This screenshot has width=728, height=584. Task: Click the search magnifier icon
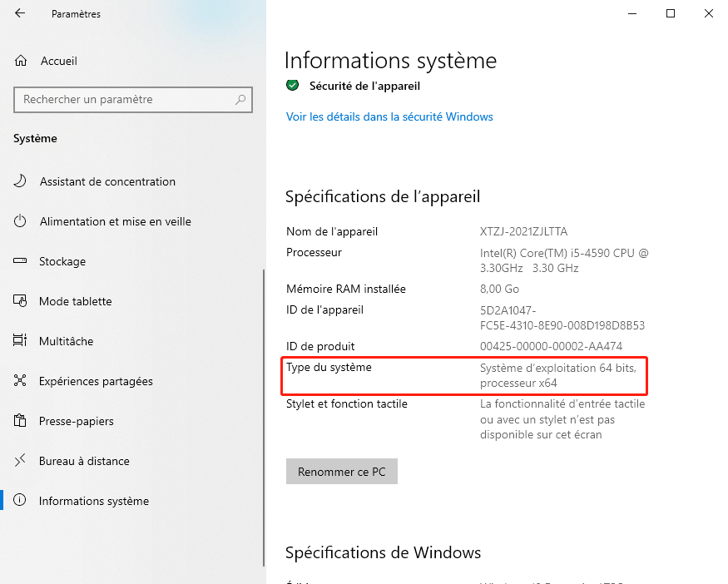[x=240, y=100]
